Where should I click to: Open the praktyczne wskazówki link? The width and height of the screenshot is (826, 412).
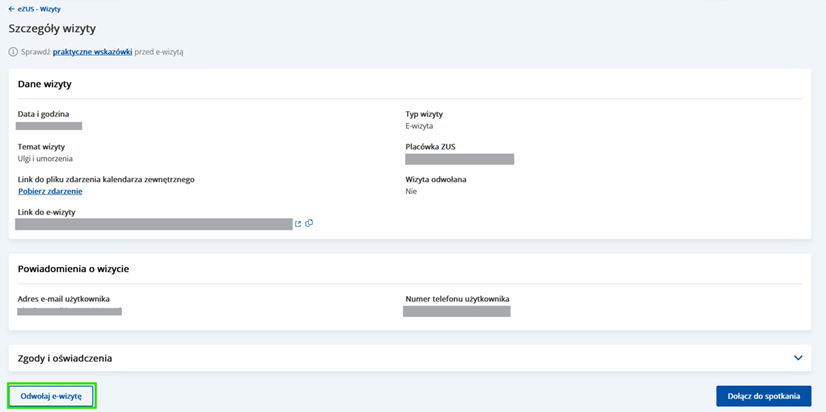point(92,51)
